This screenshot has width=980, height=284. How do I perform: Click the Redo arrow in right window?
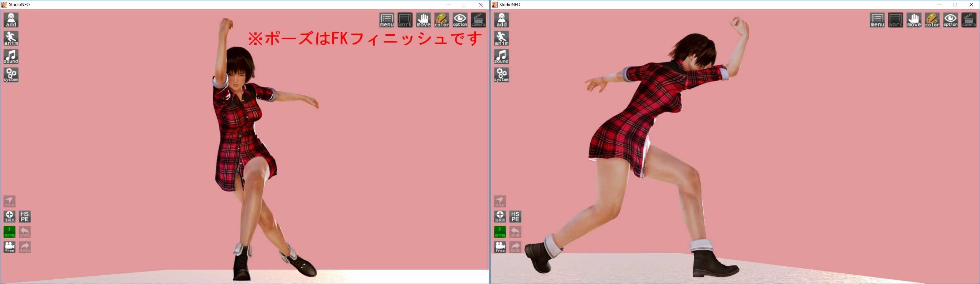point(515,247)
